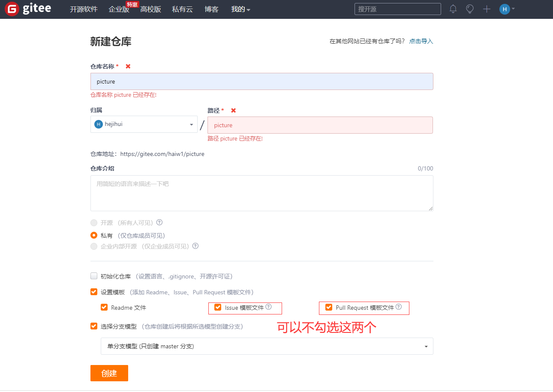The image size is (553, 392).
Task: Click the orange 创建 button
Action: (109, 373)
